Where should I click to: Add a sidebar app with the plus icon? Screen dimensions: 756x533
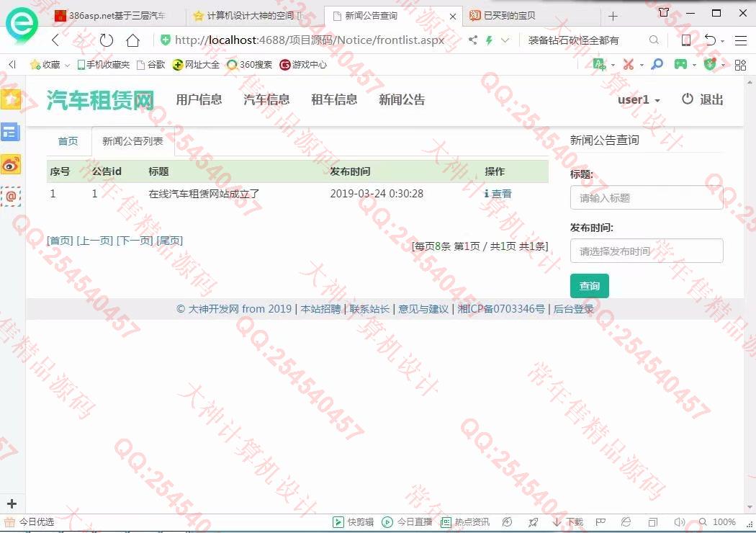[12, 504]
